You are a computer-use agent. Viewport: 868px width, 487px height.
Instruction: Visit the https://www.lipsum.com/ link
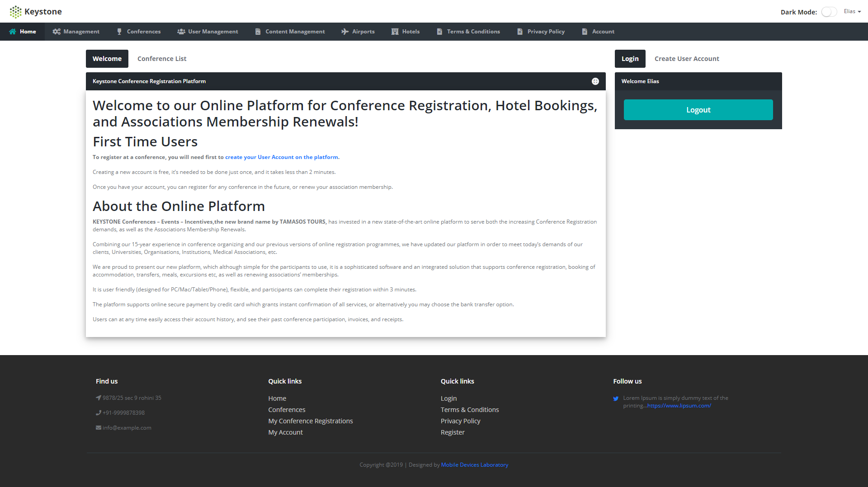click(x=679, y=405)
